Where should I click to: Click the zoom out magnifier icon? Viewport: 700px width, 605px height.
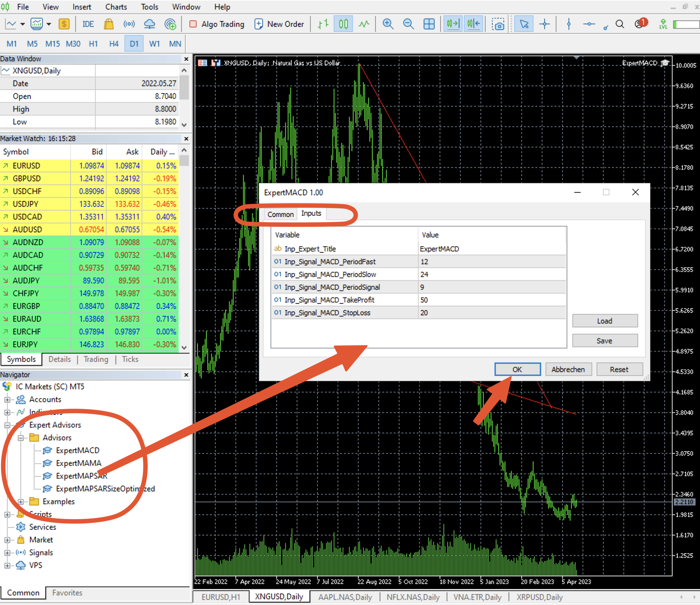tap(408, 24)
